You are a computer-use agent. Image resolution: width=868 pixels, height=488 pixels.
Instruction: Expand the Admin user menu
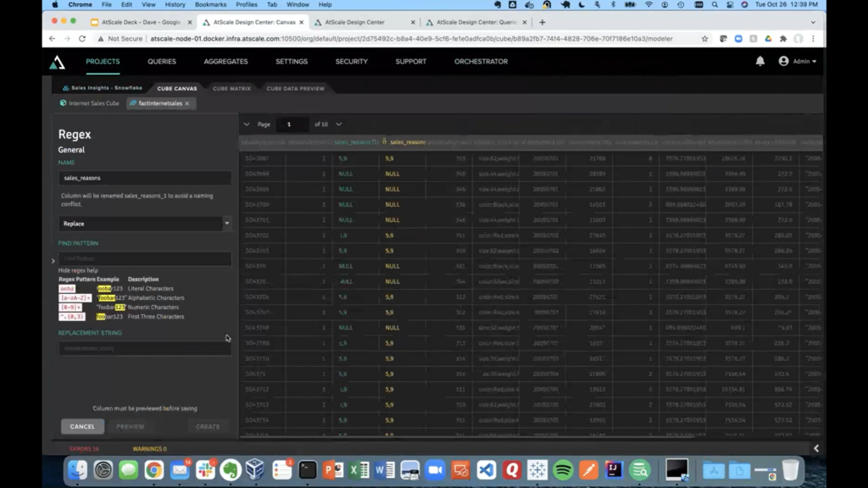pos(814,61)
